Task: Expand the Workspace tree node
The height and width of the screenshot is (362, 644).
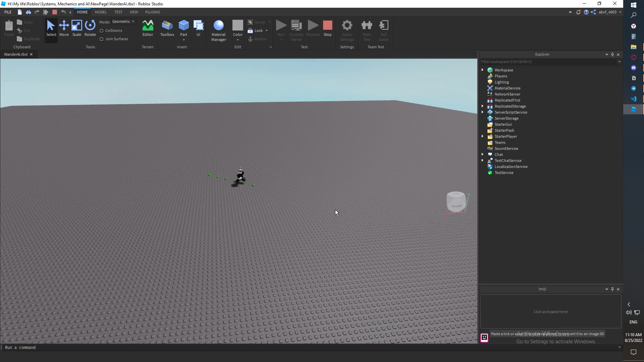Action: (x=482, y=70)
